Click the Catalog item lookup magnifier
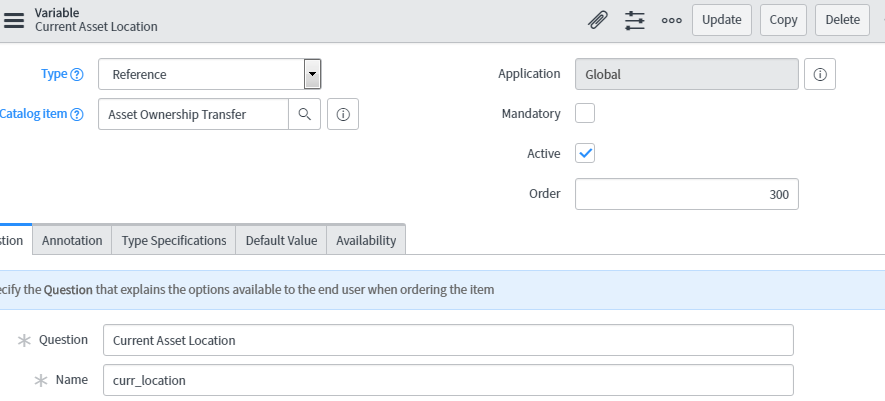The width and height of the screenshot is (885, 401). tap(305, 114)
